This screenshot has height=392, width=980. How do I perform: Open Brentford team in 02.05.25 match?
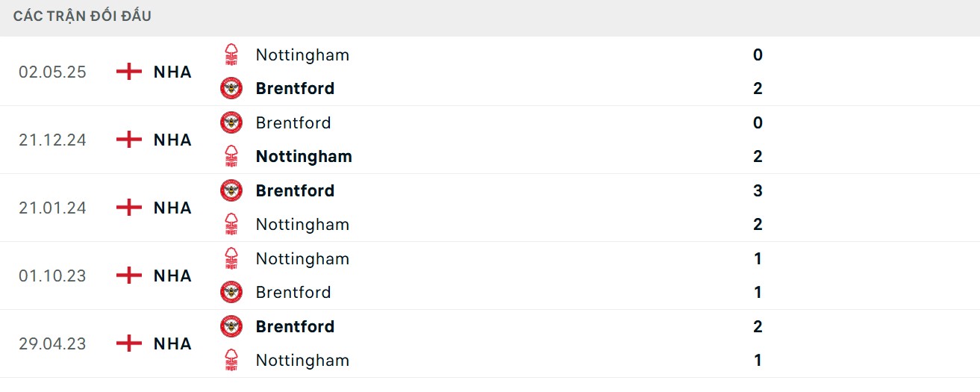point(295,88)
